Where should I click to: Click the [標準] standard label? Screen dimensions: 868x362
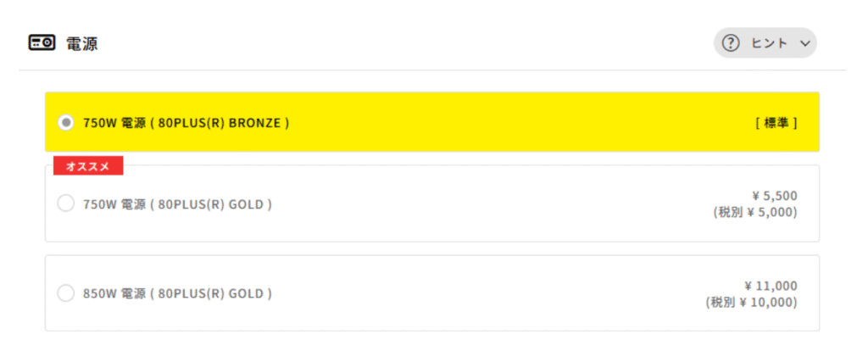776,122
